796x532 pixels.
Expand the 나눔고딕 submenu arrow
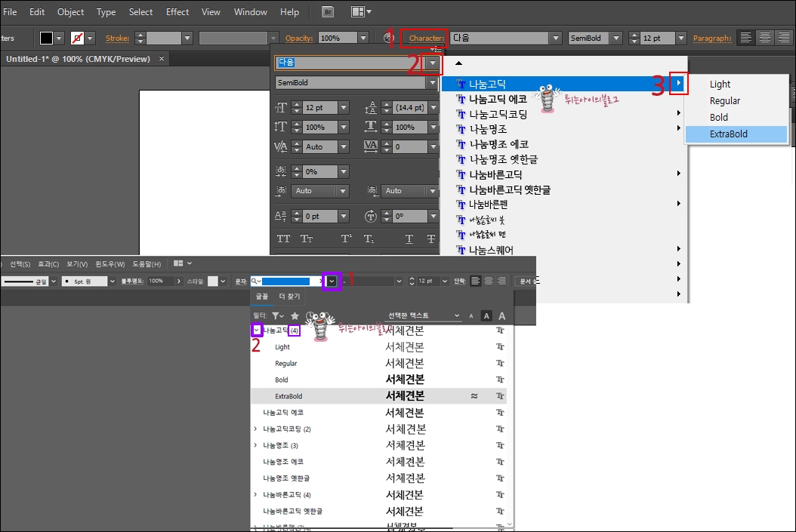(x=679, y=83)
